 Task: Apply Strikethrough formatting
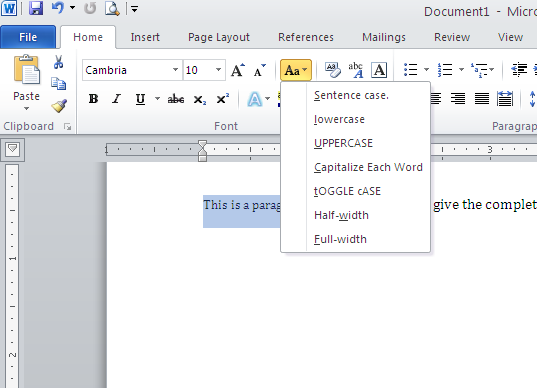[176, 99]
